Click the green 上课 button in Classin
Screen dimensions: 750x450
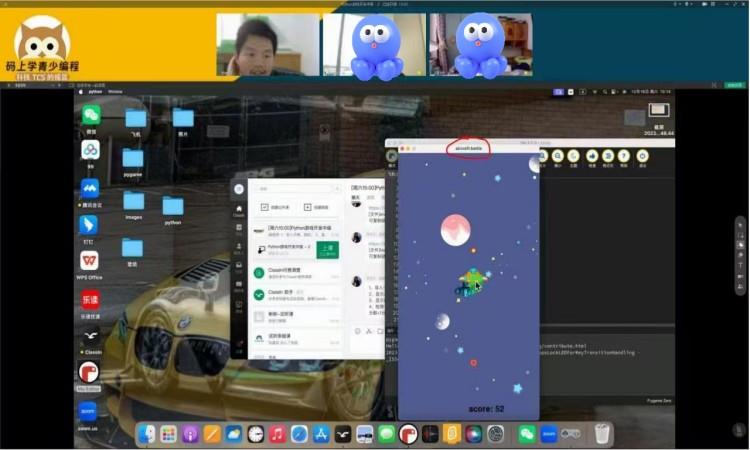tap(327, 250)
